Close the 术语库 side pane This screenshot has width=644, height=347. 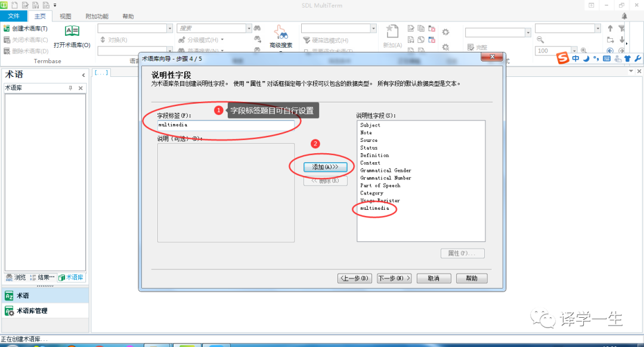[x=80, y=88]
